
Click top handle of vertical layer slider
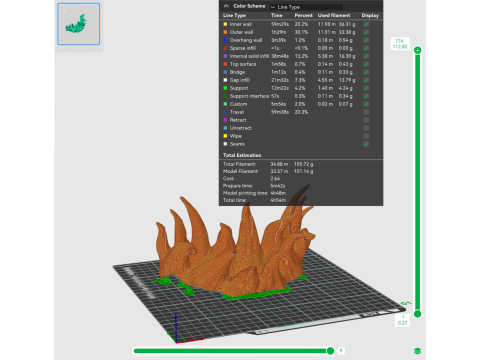tap(417, 50)
